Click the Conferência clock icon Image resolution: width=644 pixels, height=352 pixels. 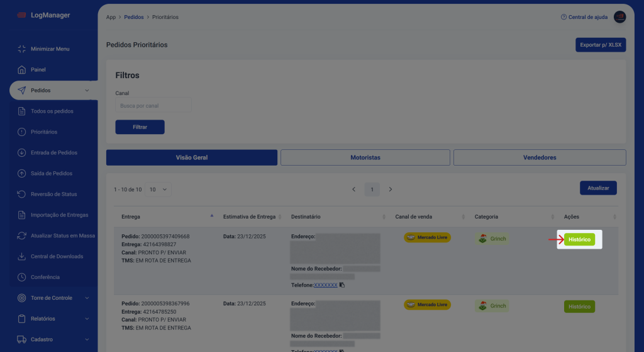pos(21,277)
